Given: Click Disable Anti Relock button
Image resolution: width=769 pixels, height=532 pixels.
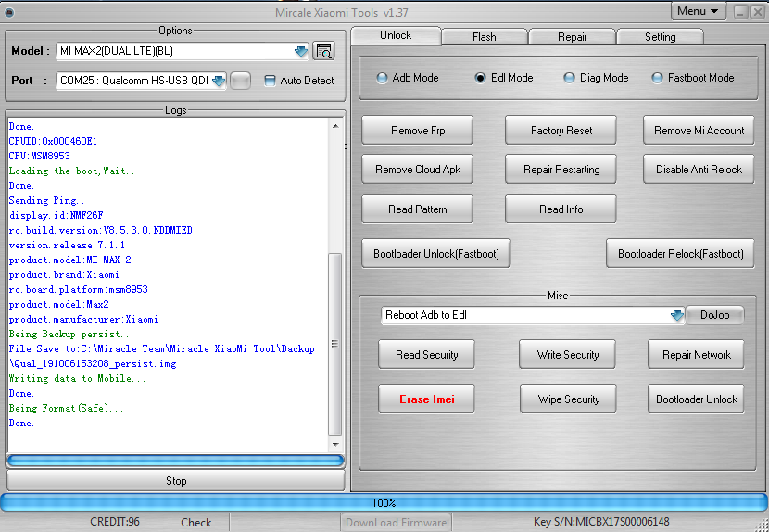Looking at the screenshot, I should (699, 170).
